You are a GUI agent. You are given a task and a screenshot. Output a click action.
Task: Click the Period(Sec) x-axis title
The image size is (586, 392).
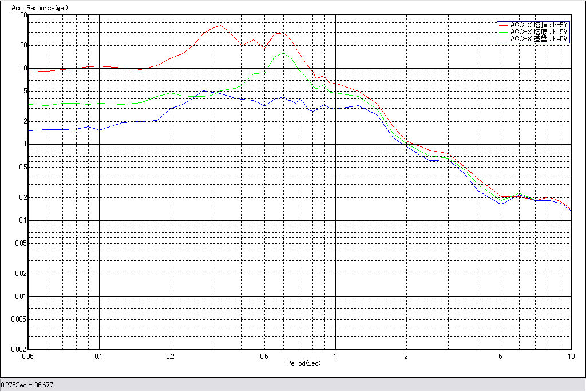(303, 363)
